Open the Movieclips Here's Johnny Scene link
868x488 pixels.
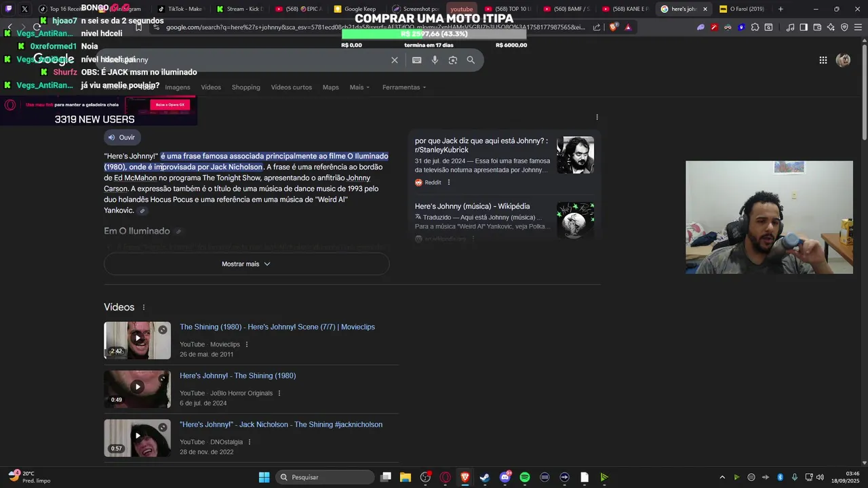tap(277, 327)
